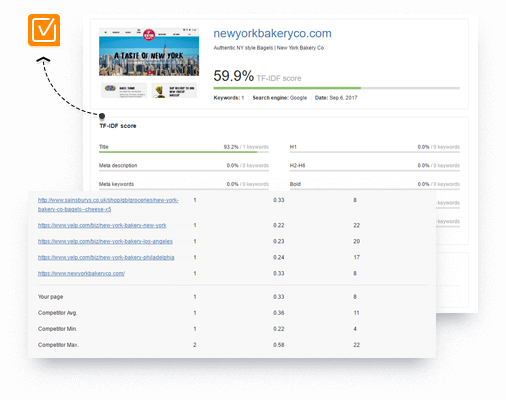
Task: Click 22 in the yelp new-york row
Action: [x=357, y=225]
